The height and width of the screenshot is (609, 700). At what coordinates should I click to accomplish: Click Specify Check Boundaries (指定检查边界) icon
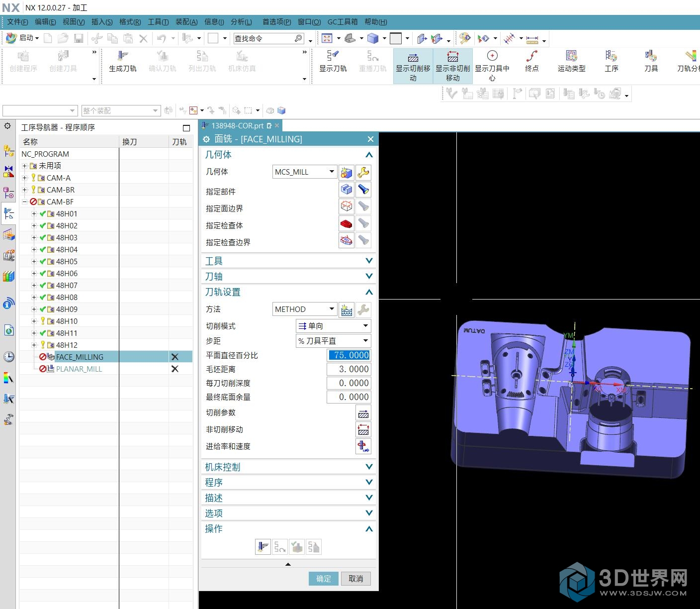pos(347,240)
